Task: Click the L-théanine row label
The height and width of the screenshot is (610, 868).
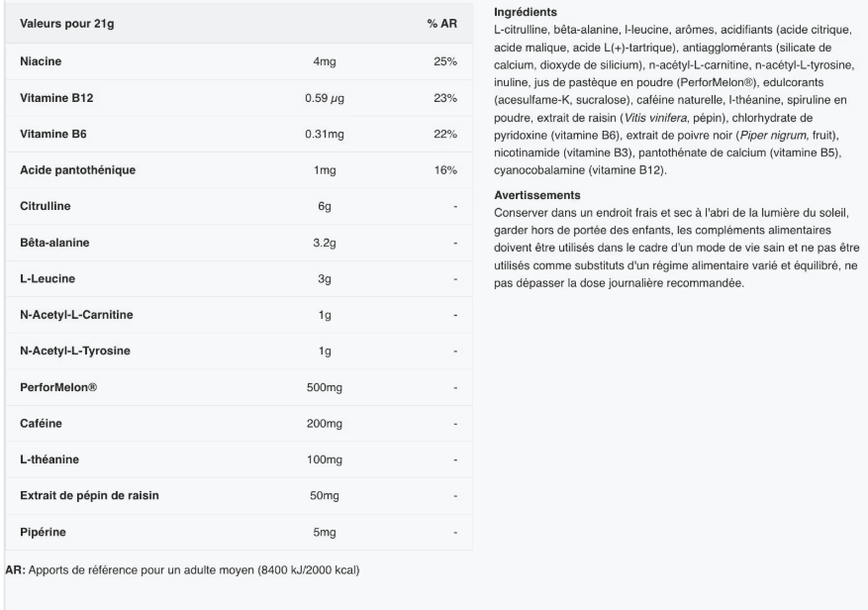Action: click(x=50, y=459)
